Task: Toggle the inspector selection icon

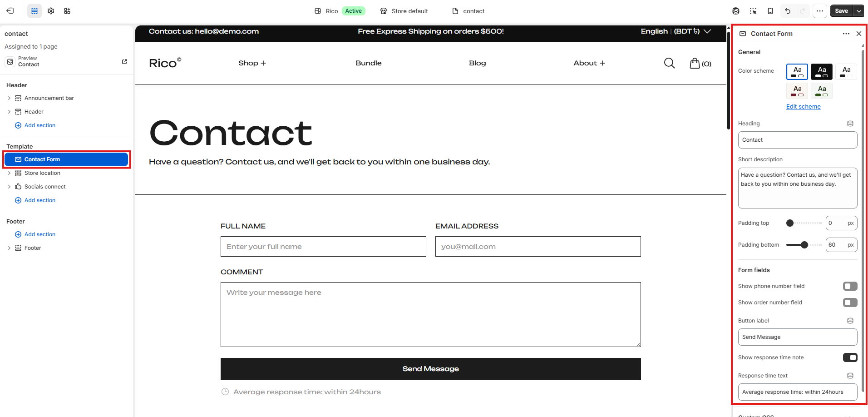Action: 753,11
